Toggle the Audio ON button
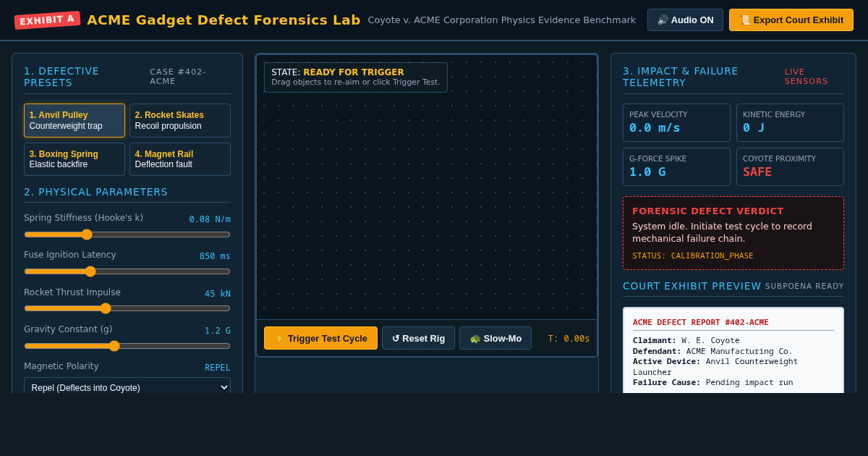 click(685, 20)
